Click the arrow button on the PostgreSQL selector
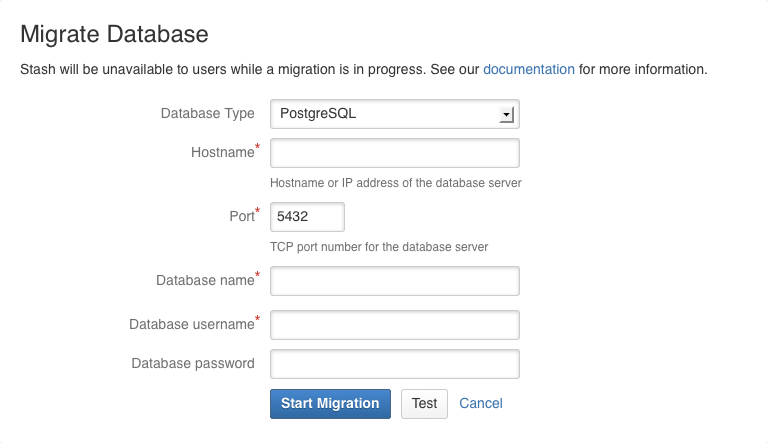This screenshot has width=768, height=443. coord(507,115)
